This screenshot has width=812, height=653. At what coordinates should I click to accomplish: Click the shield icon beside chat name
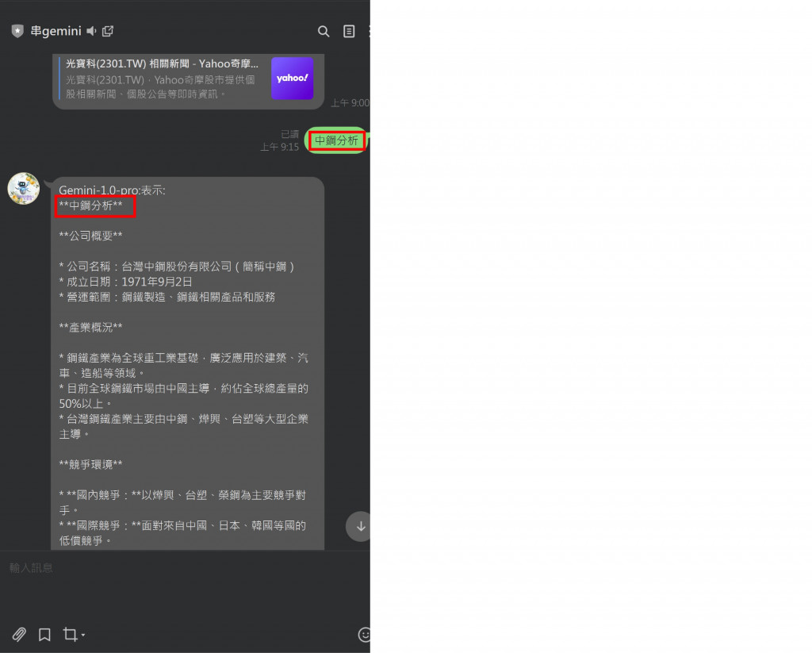pyautogui.click(x=17, y=32)
